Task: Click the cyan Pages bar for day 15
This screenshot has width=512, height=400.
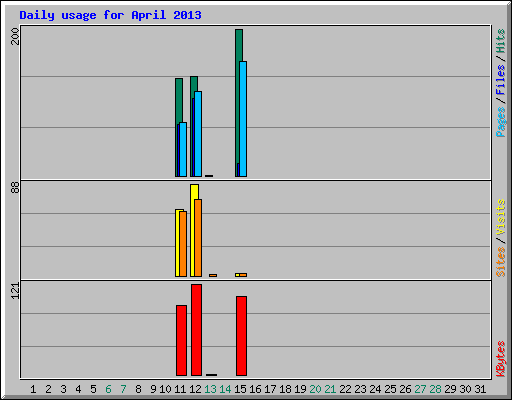Action: click(243, 119)
